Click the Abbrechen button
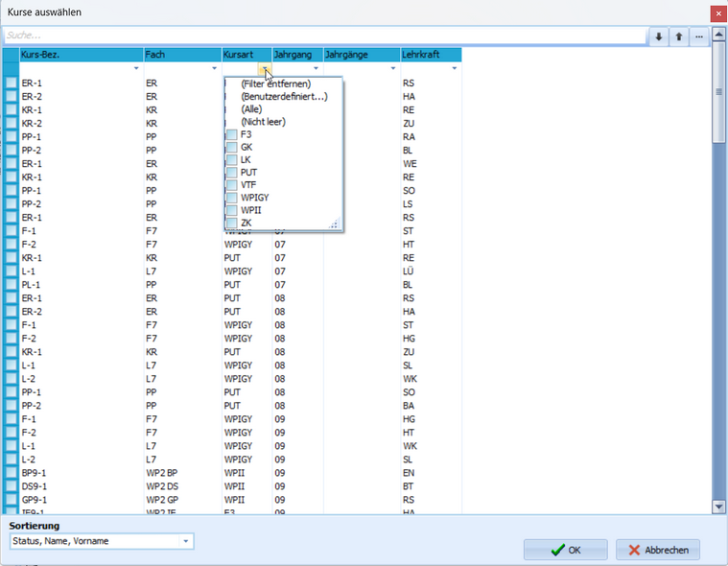Viewport: 728px width, 566px height. click(658, 551)
